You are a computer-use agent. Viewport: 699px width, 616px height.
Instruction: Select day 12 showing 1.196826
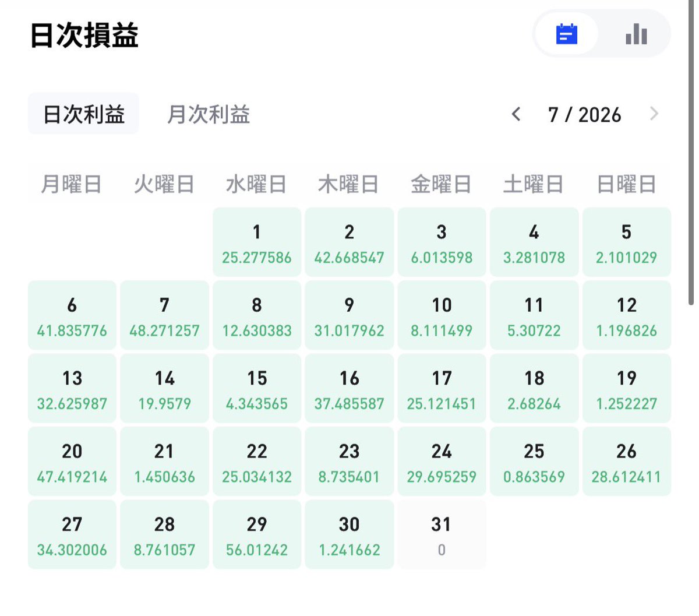[x=627, y=315]
